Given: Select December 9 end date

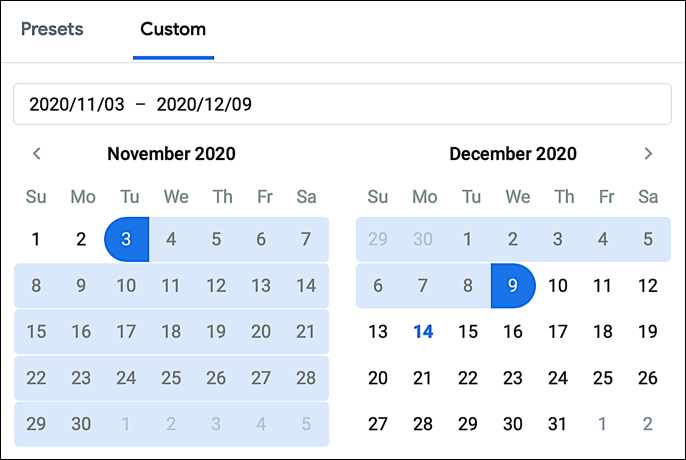Looking at the screenshot, I should pyautogui.click(x=513, y=286).
